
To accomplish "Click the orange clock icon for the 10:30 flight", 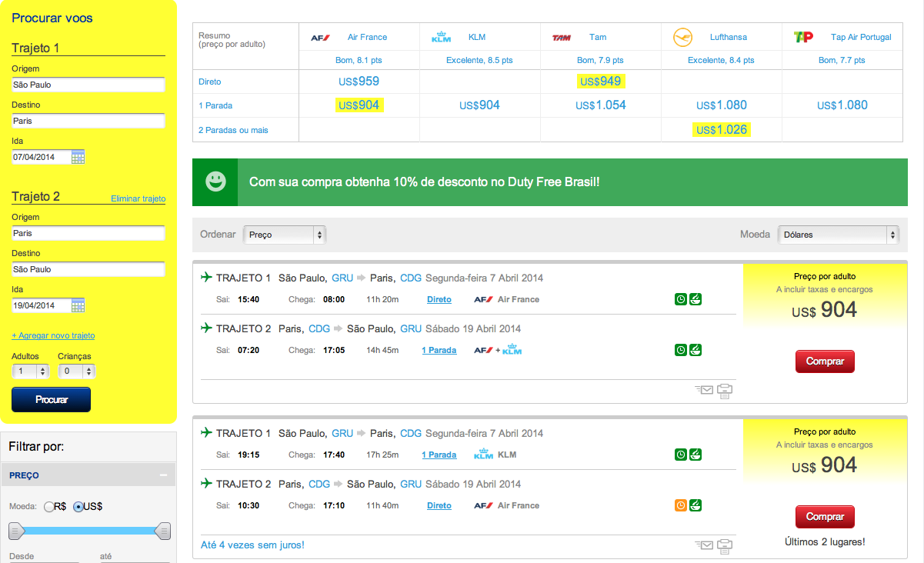I will (680, 505).
